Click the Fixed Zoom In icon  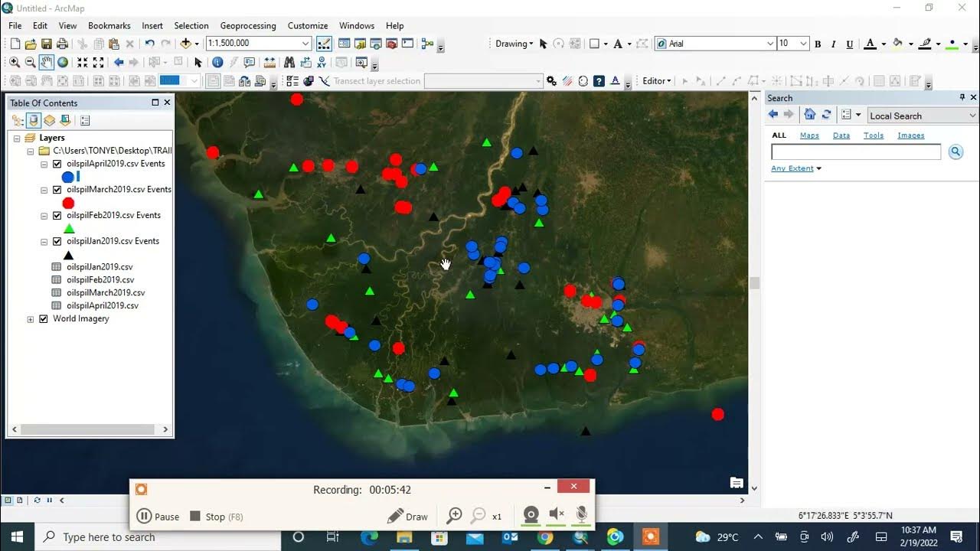click(83, 63)
